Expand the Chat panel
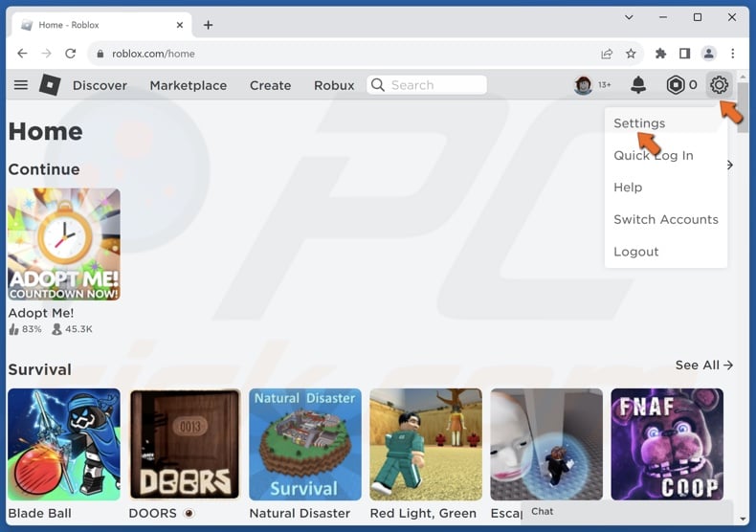Image resolution: width=756 pixels, height=532 pixels. coord(627,512)
